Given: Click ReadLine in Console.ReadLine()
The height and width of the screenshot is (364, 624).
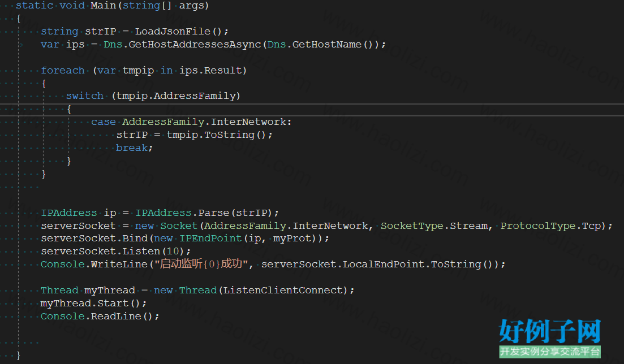Looking at the screenshot, I should click(116, 317).
